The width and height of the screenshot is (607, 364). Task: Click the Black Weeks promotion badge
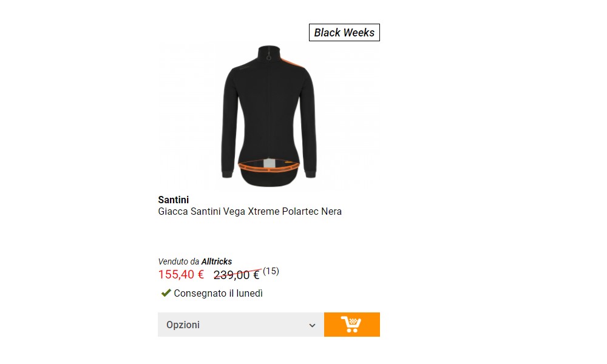[344, 33]
